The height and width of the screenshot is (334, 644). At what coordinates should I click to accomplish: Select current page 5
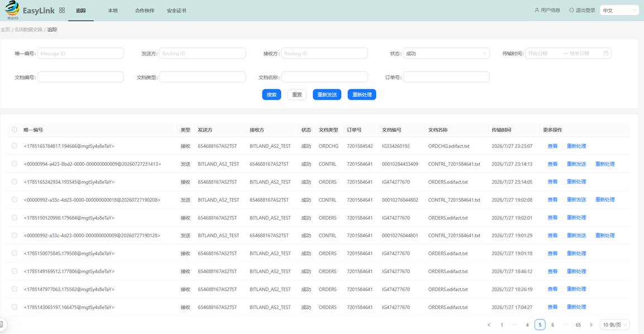pos(540,325)
